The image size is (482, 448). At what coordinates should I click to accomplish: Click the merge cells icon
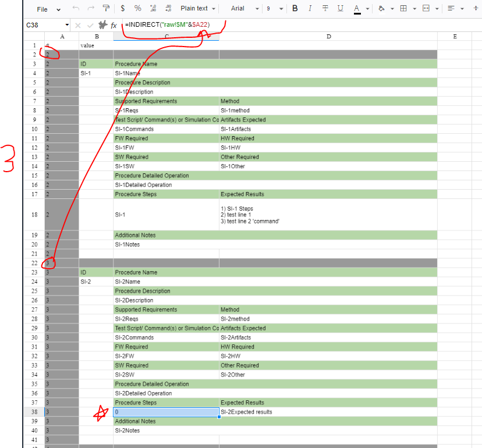(x=426, y=9)
